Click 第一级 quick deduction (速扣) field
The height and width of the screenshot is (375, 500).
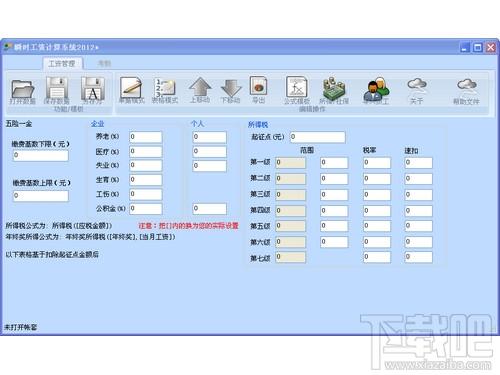[x=419, y=163]
